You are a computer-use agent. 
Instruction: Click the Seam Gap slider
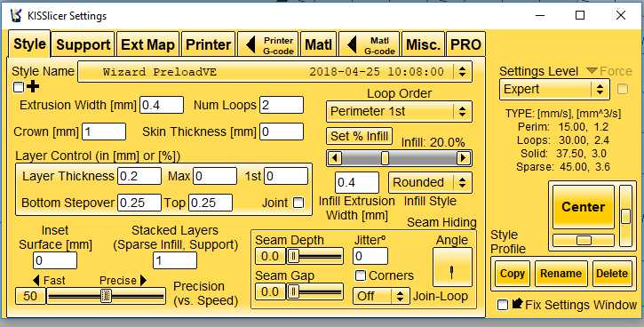[x=315, y=292]
